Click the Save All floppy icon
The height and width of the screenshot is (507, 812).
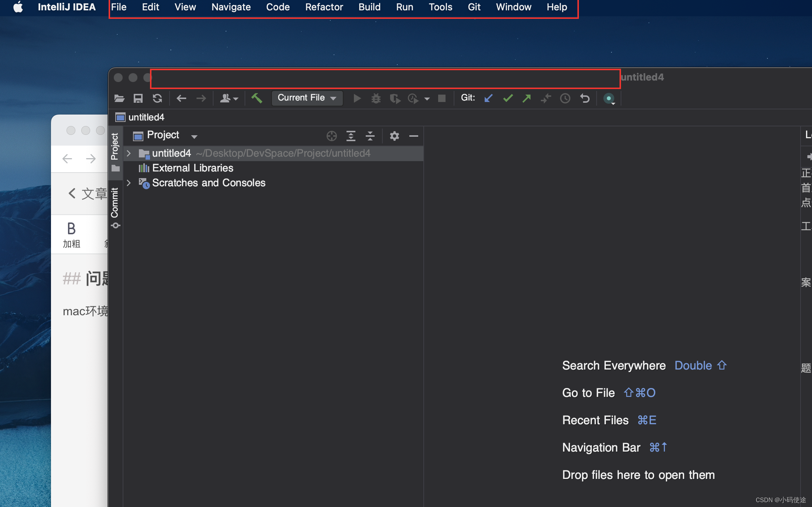tap(138, 98)
